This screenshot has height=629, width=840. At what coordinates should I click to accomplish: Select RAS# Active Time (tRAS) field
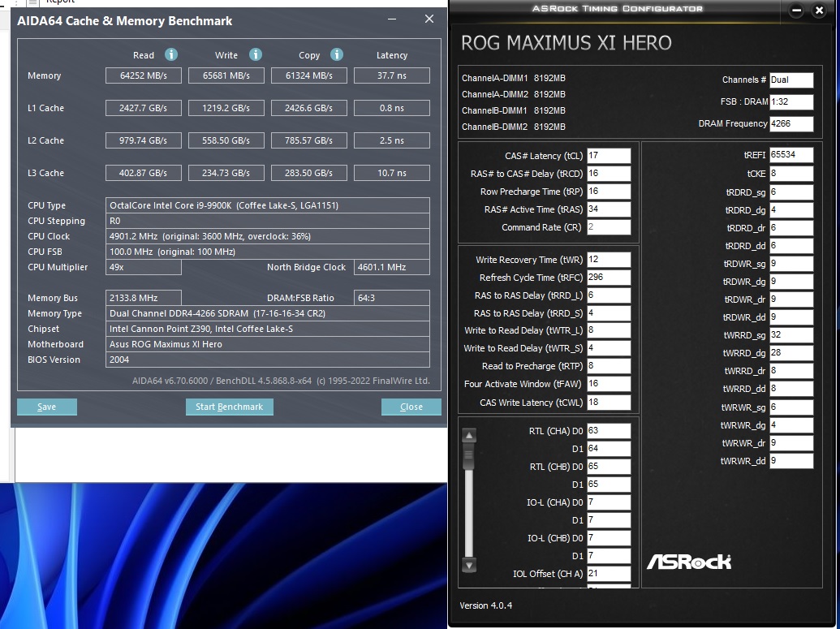click(609, 209)
